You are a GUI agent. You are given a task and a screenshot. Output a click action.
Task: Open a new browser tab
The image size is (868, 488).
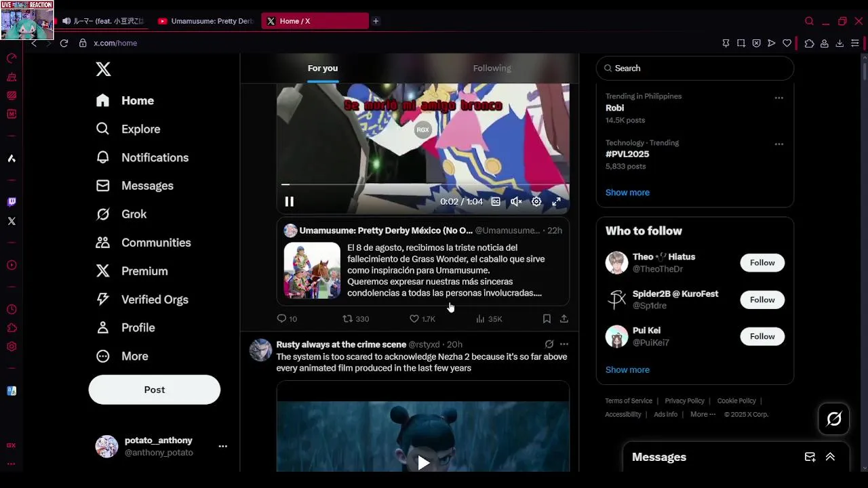(x=376, y=21)
